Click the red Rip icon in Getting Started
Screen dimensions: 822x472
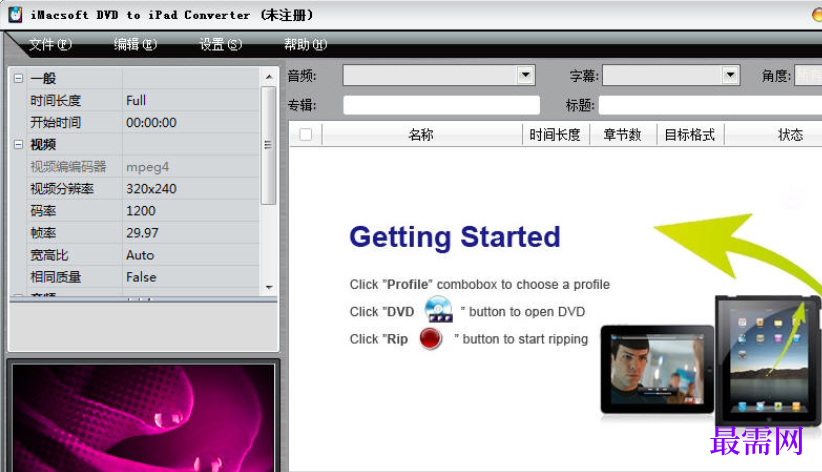point(431,338)
